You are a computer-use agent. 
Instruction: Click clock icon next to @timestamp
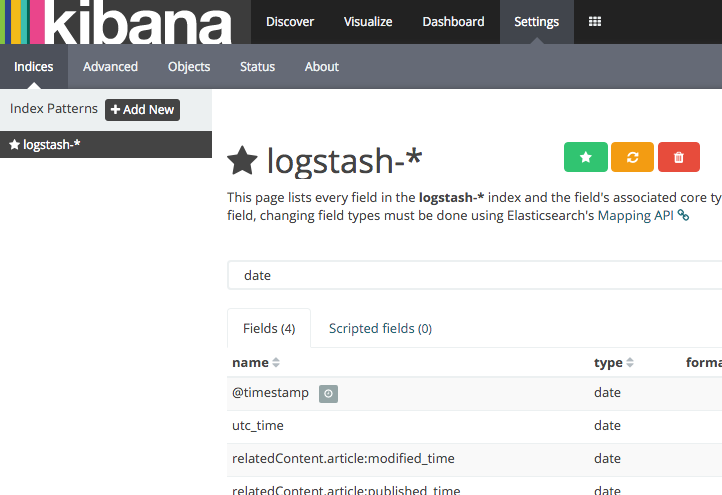pos(328,394)
